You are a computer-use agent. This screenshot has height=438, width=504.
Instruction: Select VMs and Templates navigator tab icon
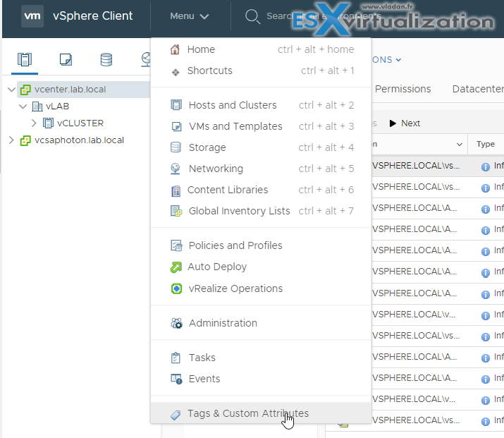tap(66, 60)
